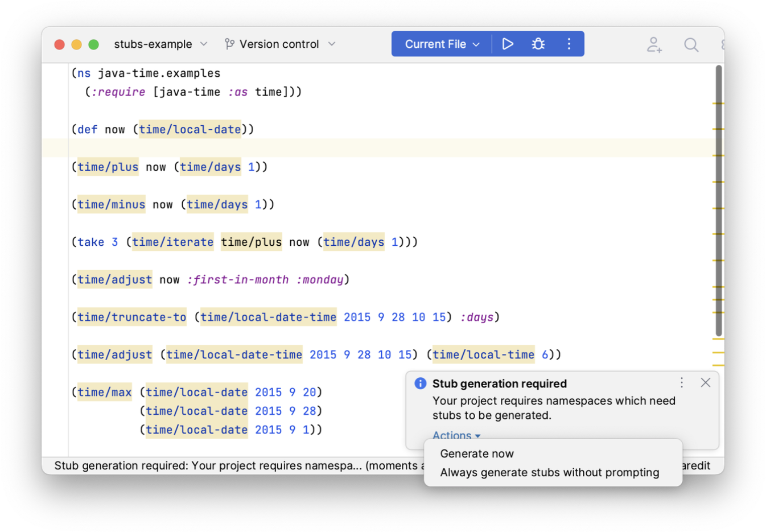
Task: Click the ns symbol on the first line
Action: (x=84, y=73)
